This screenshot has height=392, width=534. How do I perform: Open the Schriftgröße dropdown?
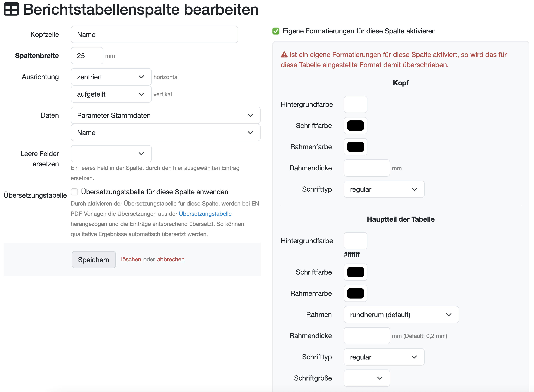(x=367, y=378)
